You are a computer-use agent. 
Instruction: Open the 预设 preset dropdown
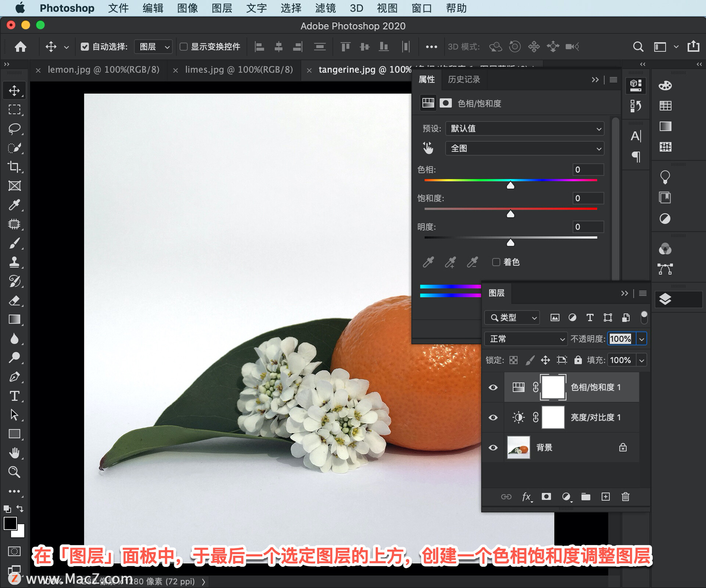[524, 129]
